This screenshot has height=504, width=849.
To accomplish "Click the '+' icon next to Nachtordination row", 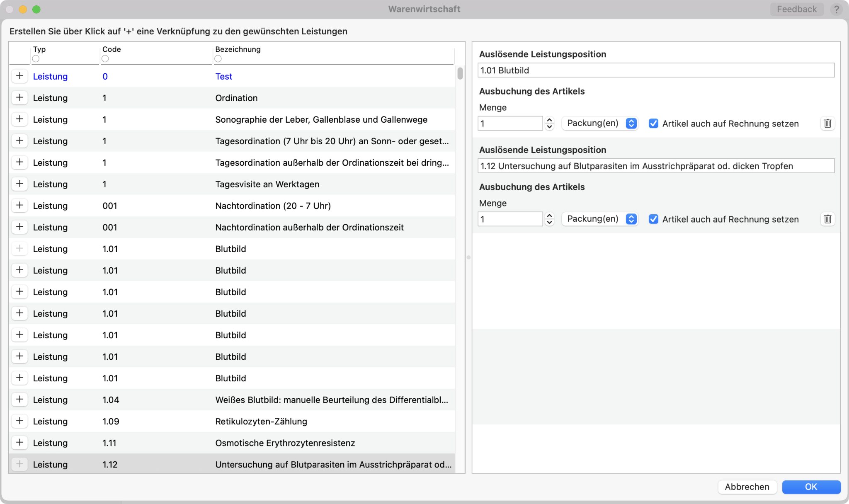I will 20,205.
